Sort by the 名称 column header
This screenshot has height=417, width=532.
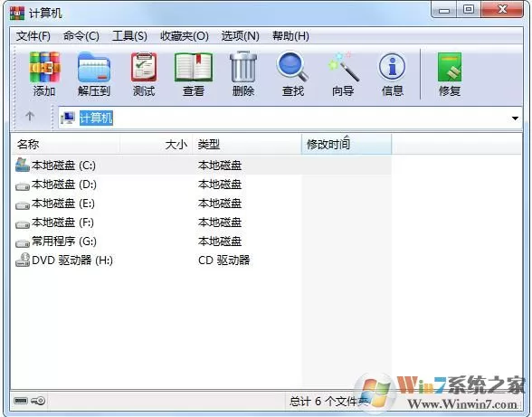[x=65, y=145]
